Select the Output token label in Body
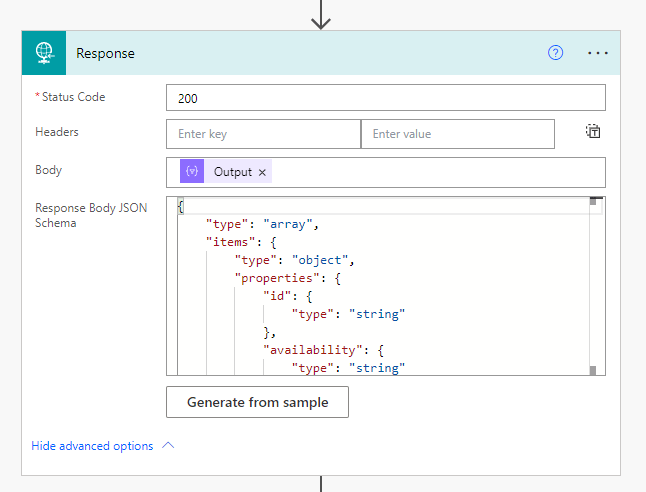 click(233, 172)
